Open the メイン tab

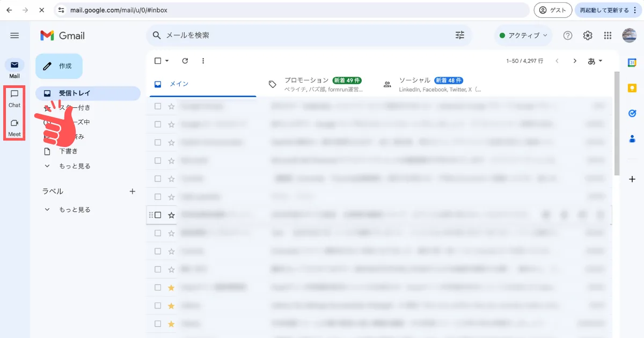click(x=202, y=84)
